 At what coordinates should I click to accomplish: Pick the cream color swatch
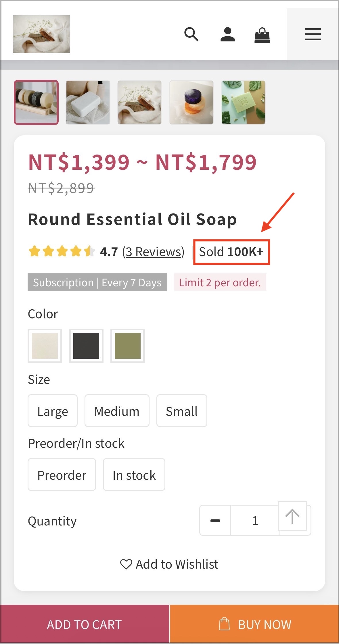pyautogui.click(x=45, y=346)
